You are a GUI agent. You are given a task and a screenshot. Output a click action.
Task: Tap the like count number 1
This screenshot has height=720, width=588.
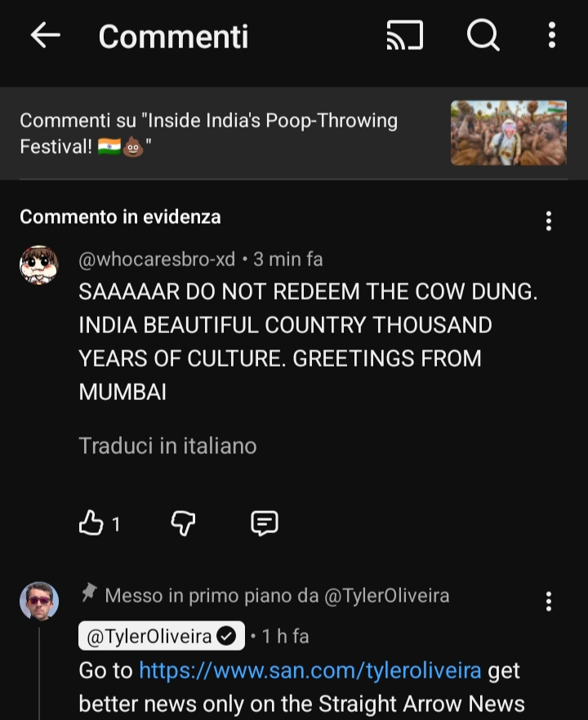tap(116, 524)
